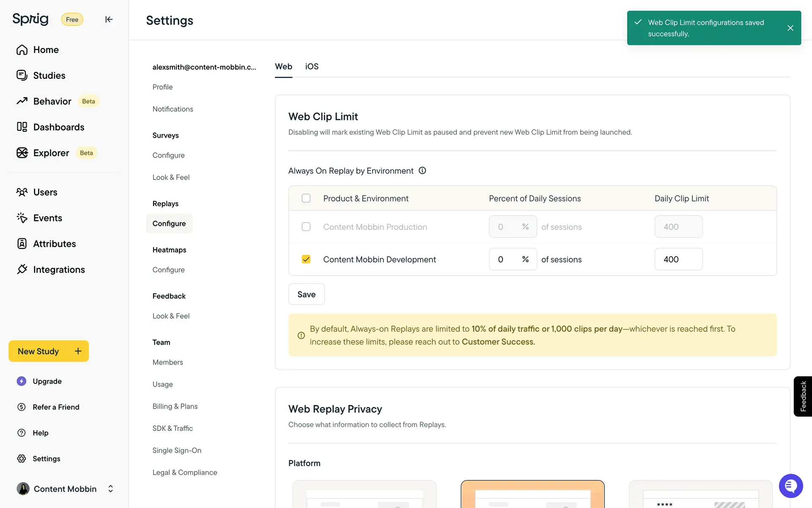Click the info icon beside Always On Replay
The height and width of the screenshot is (508, 812).
pos(422,171)
